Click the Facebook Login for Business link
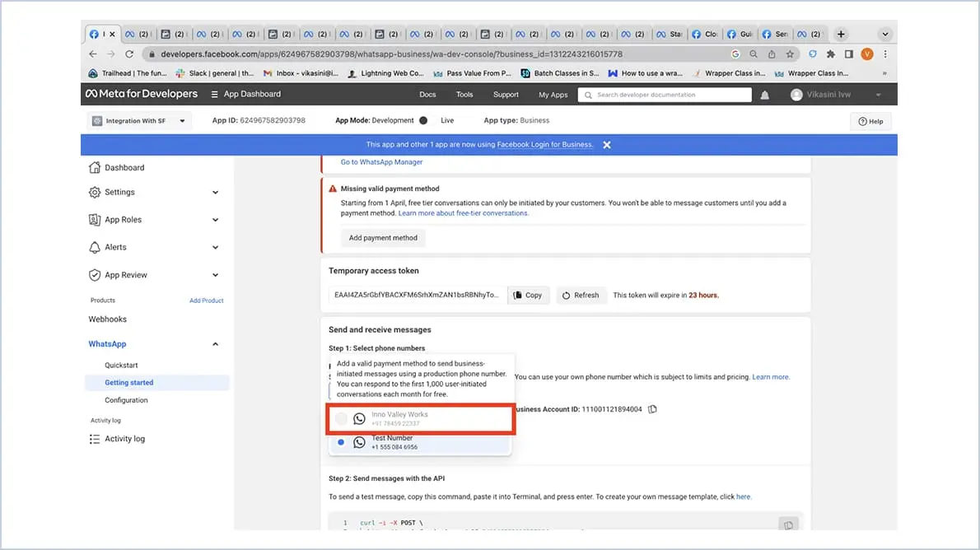 pos(544,144)
